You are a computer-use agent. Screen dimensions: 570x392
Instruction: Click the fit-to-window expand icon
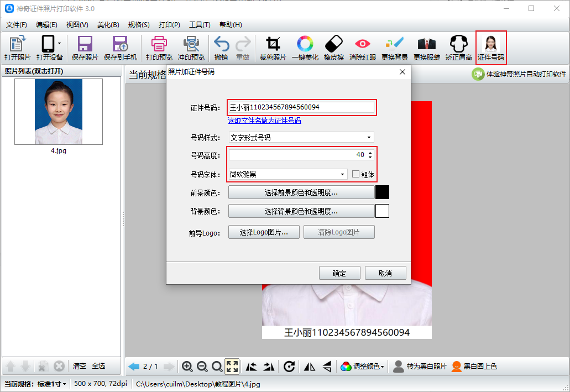point(232,367)
